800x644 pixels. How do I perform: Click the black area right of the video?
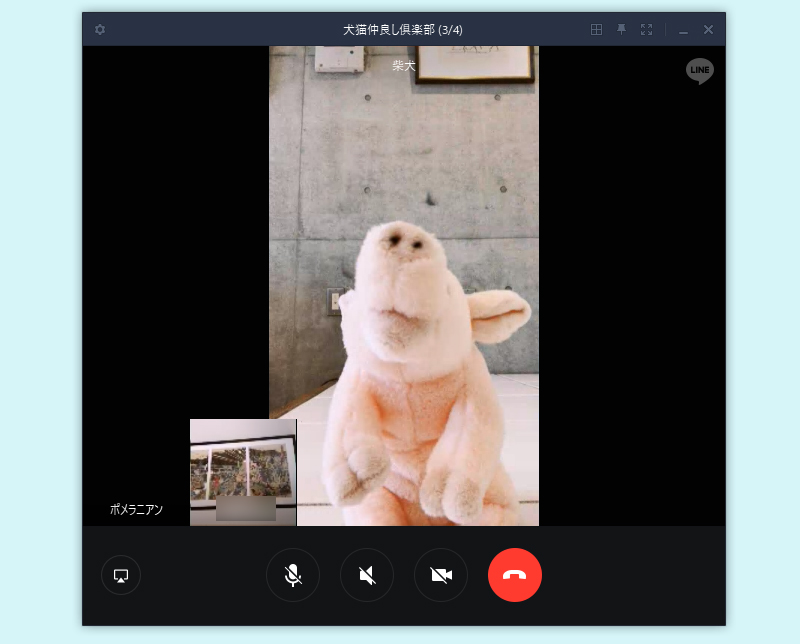point(630,300)
